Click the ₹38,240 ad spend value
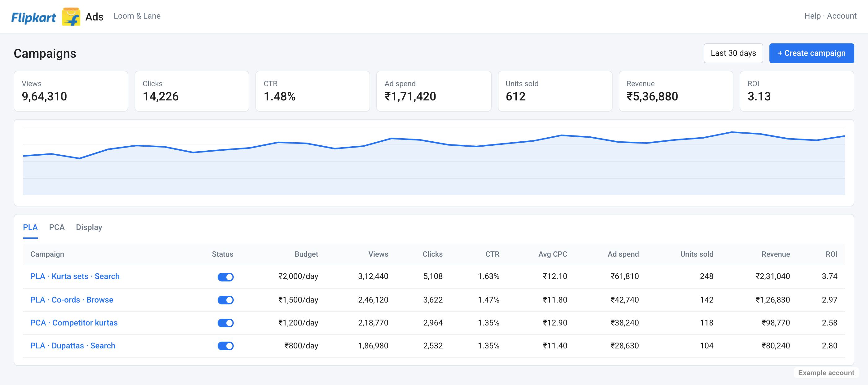 click(625, 323)
